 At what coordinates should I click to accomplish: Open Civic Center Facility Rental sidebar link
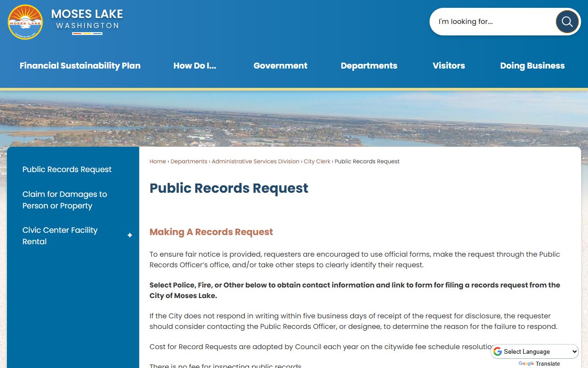pyautogui.click(x=60, y=236)
